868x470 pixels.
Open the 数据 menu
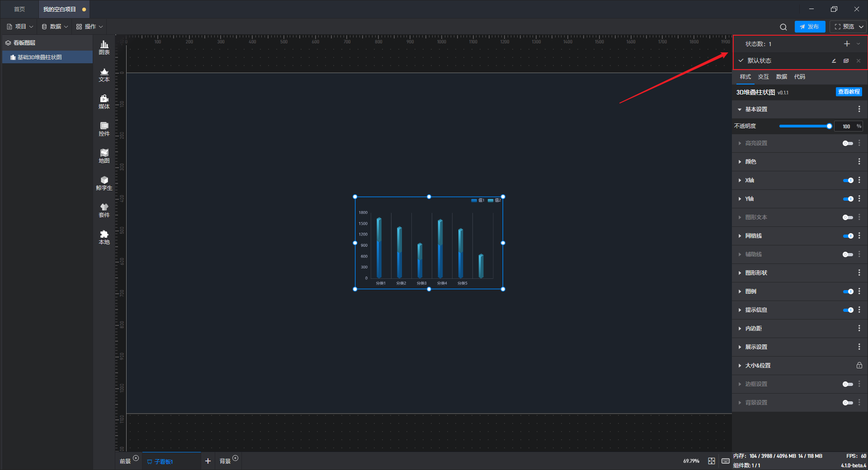pyautogui.click(x=55, y=27)
